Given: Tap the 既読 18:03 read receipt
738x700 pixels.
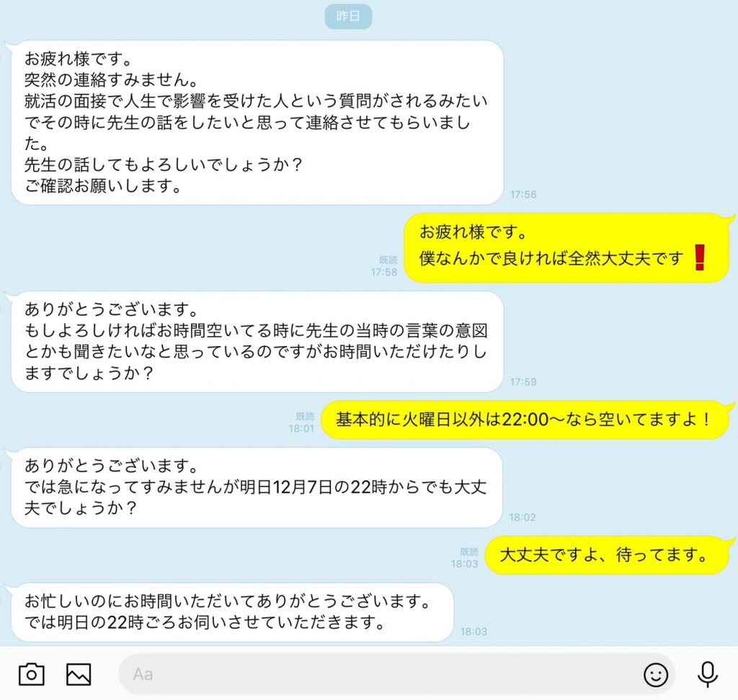Looking at the screenshot, I should pyautogui.click(x=465, y=558).
